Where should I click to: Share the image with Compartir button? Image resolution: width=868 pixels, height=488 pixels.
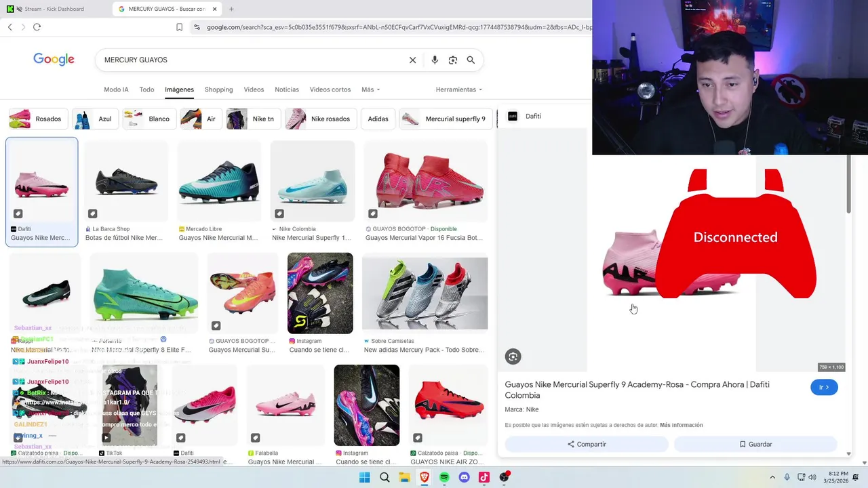(587, 444)
